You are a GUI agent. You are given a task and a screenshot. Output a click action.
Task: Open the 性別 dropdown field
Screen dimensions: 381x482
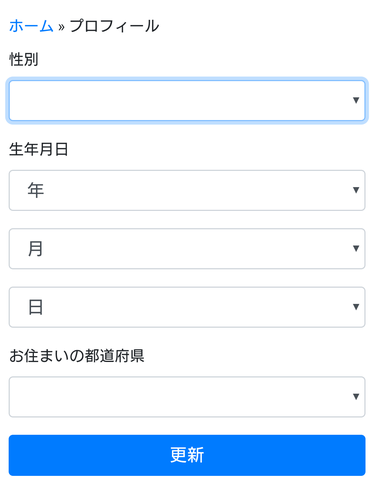(x=187, y=100)
